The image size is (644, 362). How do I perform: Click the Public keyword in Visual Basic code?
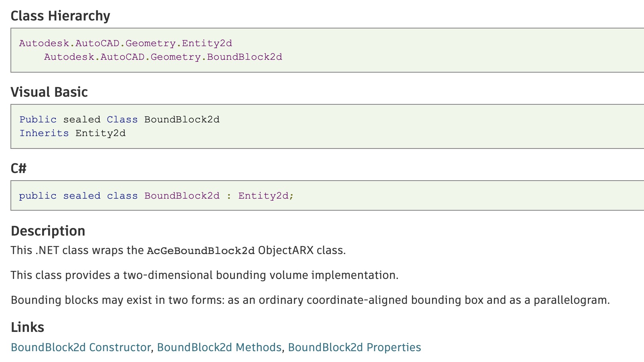(x=38, y=120)
